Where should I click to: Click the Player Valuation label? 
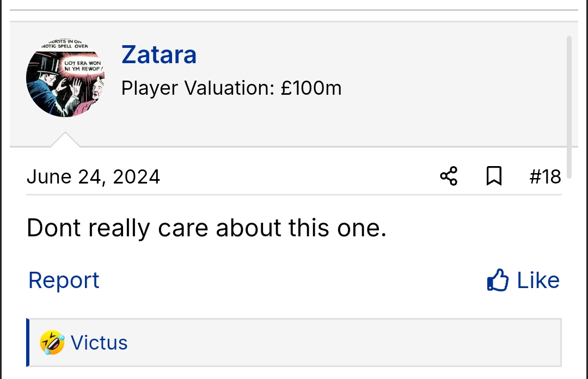click(x=198, y=88)
